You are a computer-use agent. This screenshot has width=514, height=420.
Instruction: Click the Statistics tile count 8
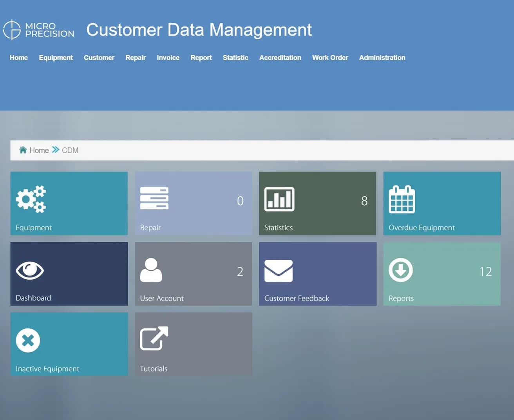[364, 201]
